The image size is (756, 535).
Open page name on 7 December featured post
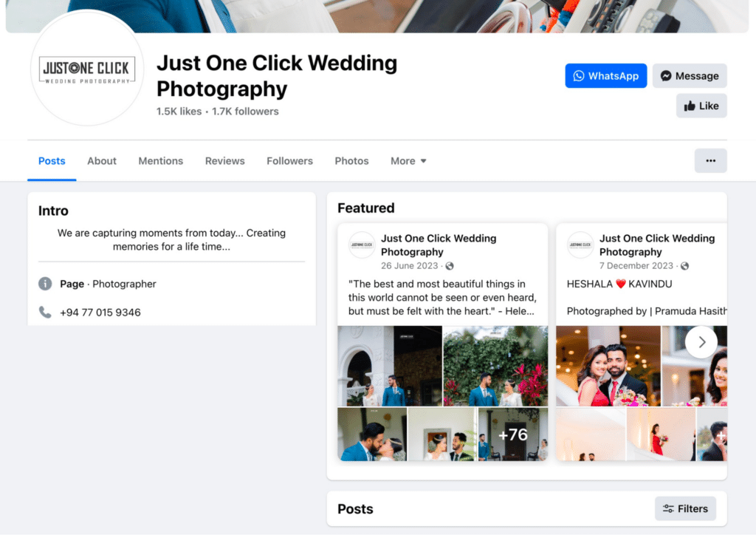pyautogui.click(x=656, y=245)
